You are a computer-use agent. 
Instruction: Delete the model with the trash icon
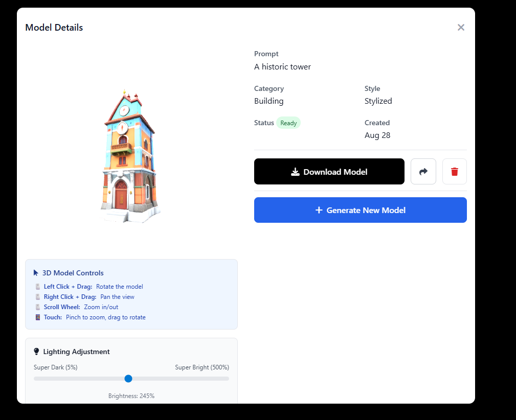point(454,172)
